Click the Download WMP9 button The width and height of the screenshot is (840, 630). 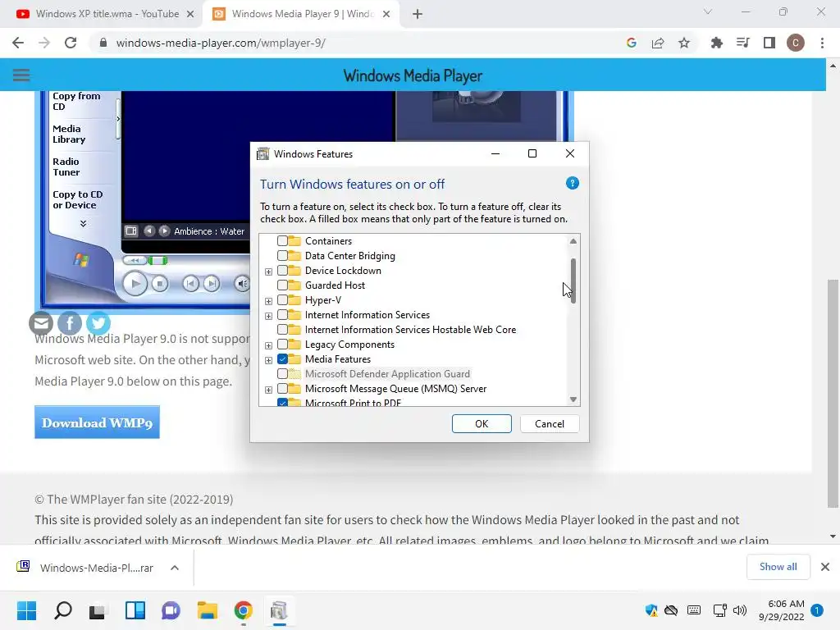[97, 422]
